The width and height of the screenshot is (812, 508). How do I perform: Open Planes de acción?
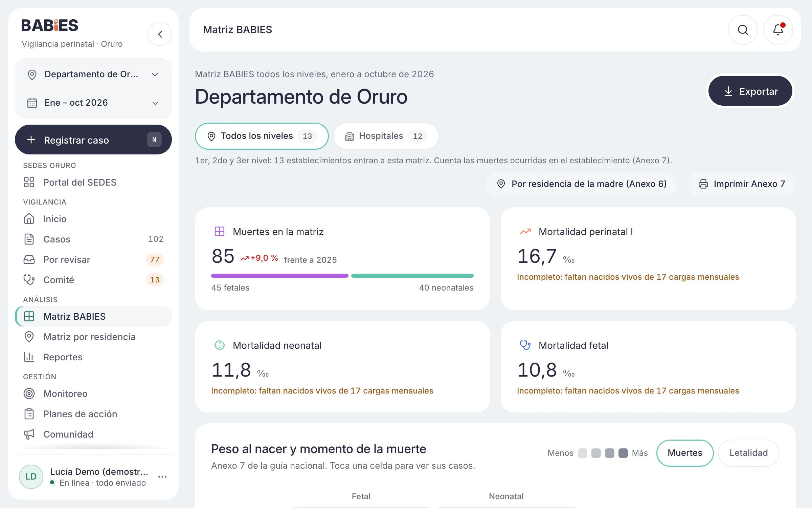click(x=93, y=414)
